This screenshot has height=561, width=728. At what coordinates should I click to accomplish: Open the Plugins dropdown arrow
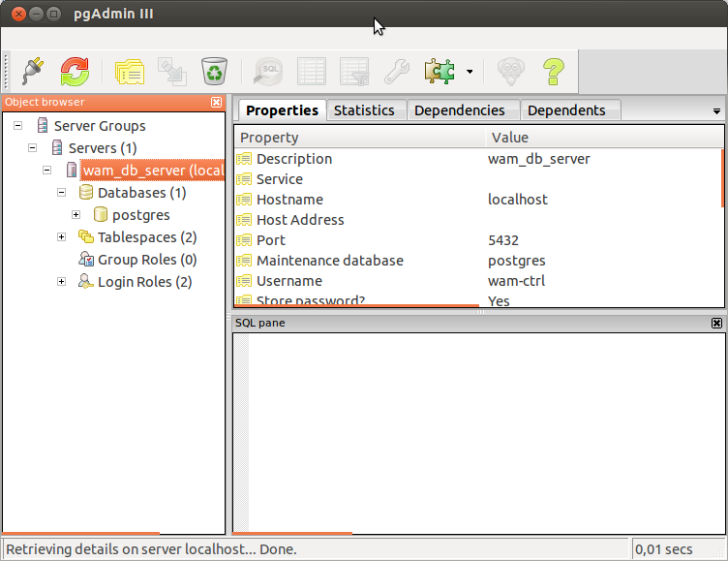470,72
